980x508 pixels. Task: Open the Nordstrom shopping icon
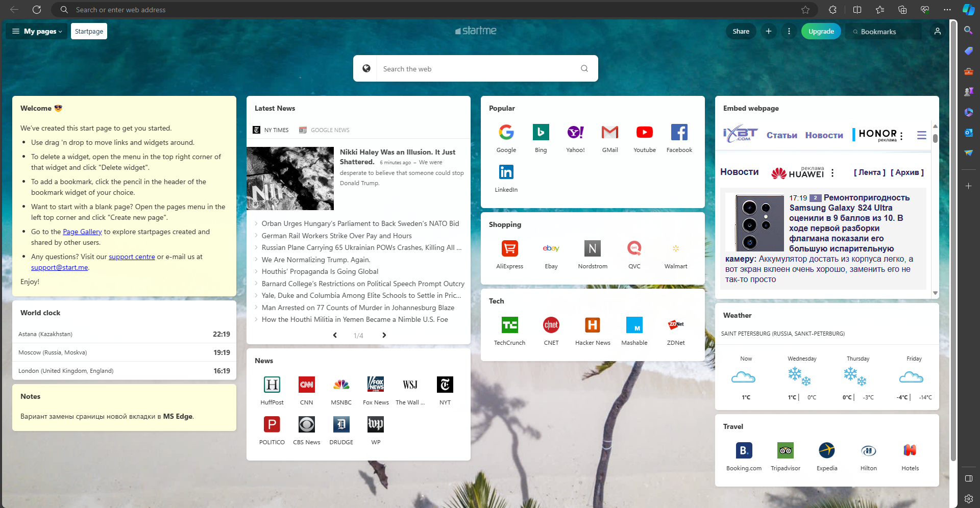pyautogui.click(x=593, y=249)
